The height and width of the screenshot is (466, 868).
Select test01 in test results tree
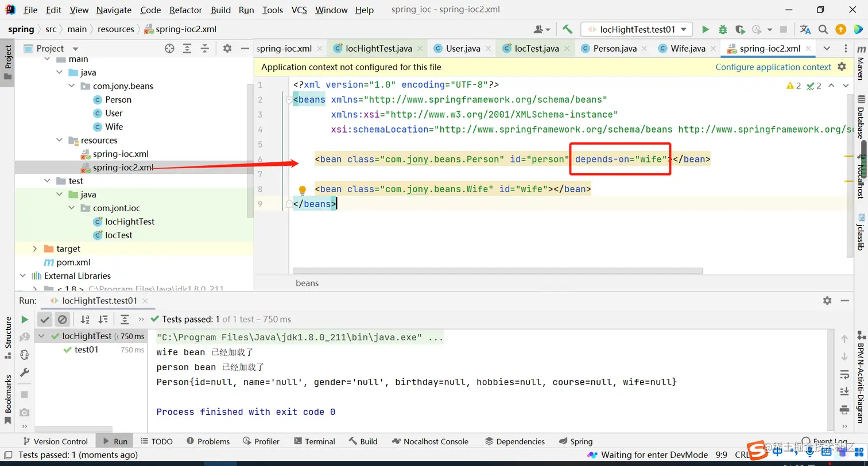click(86, 349)
